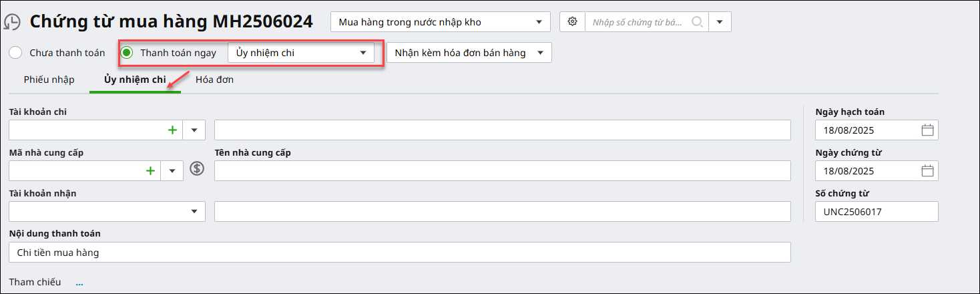Open the calendar for Ngày hạch toán
This screenshot has width=980, height=294.
pos(927,130)
